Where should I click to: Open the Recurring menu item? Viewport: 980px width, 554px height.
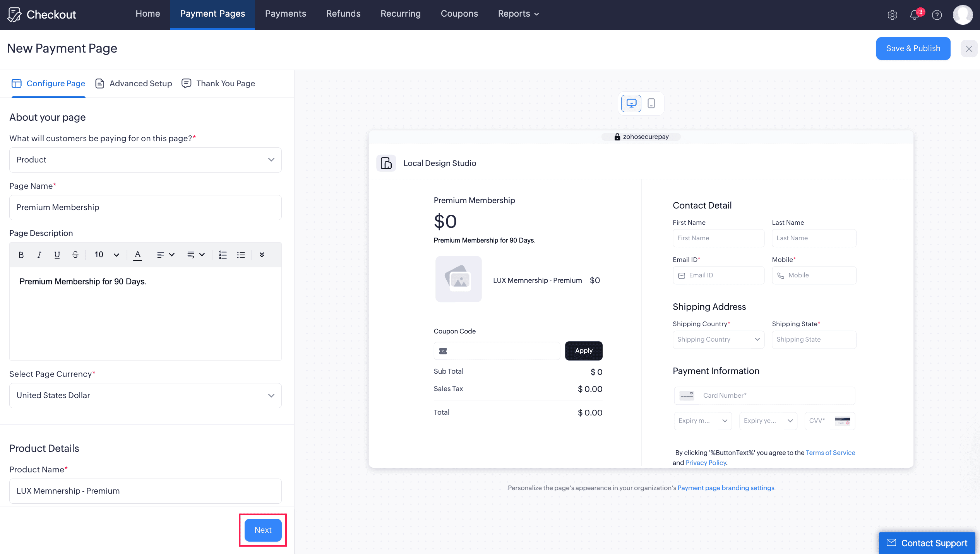click(x=401, y=14)
